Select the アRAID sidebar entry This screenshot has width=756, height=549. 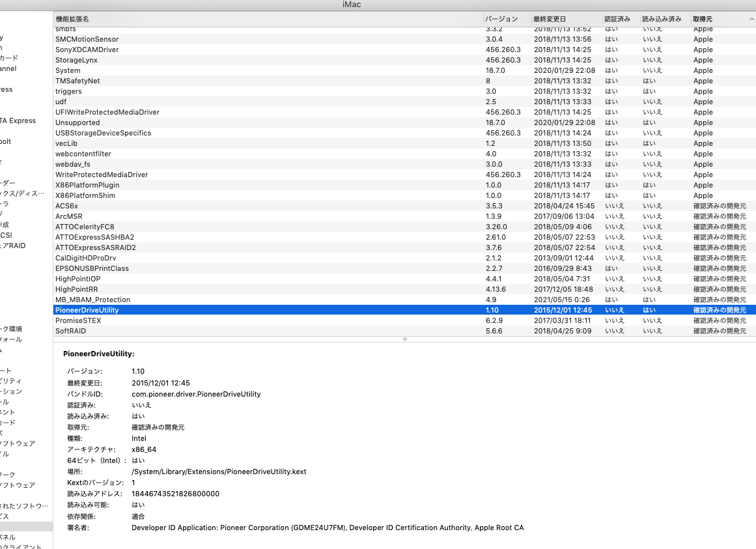pyautogui.click(x=13, y=246)
